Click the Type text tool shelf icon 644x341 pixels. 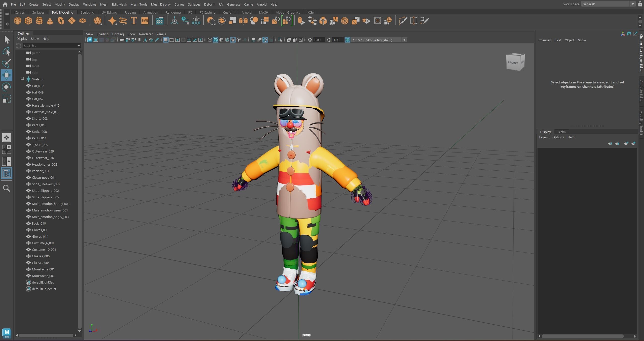134,21
